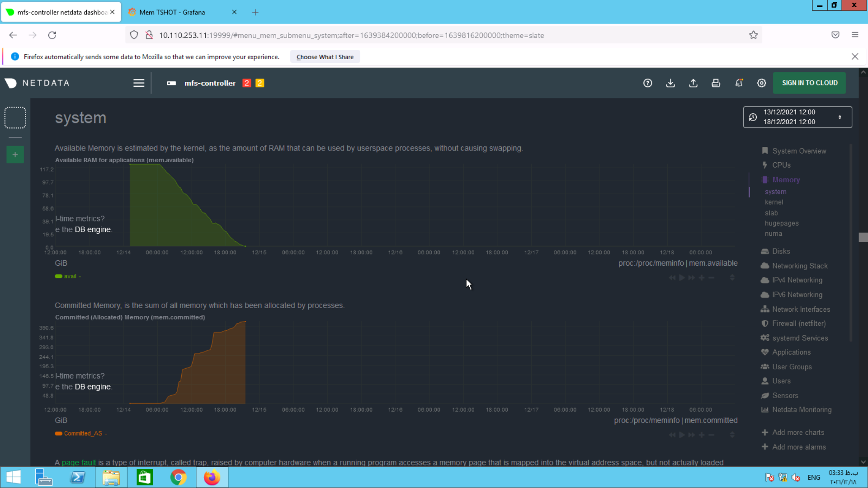Click the page vertical scrollbar thumb
868x488 pixels.
click(x=863, y=237)
